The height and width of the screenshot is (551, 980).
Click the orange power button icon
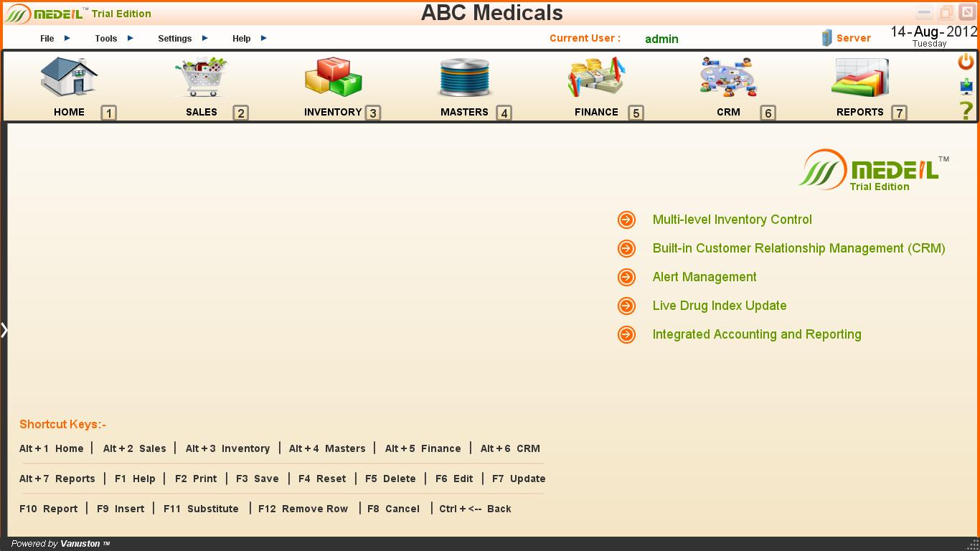point(966,62)
